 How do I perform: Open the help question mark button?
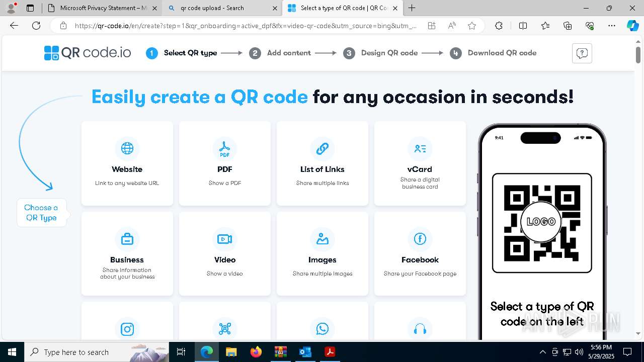tap(582, 53)
